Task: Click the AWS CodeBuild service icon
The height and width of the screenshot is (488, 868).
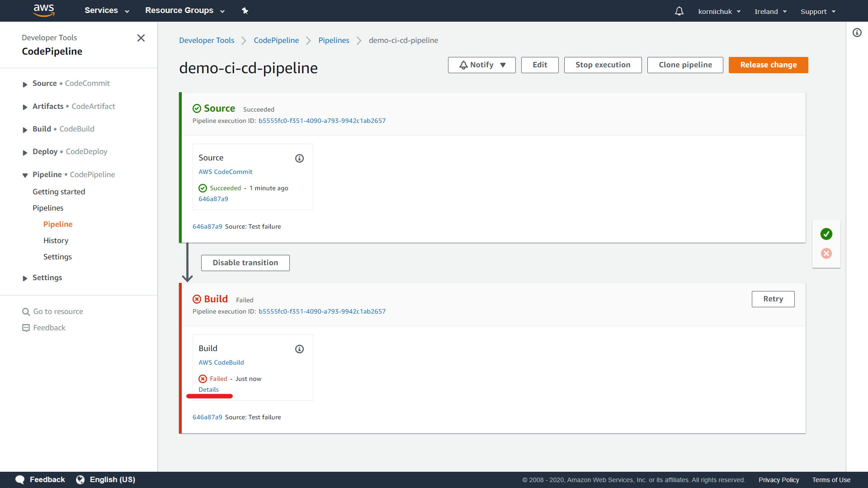Action: 222,361
